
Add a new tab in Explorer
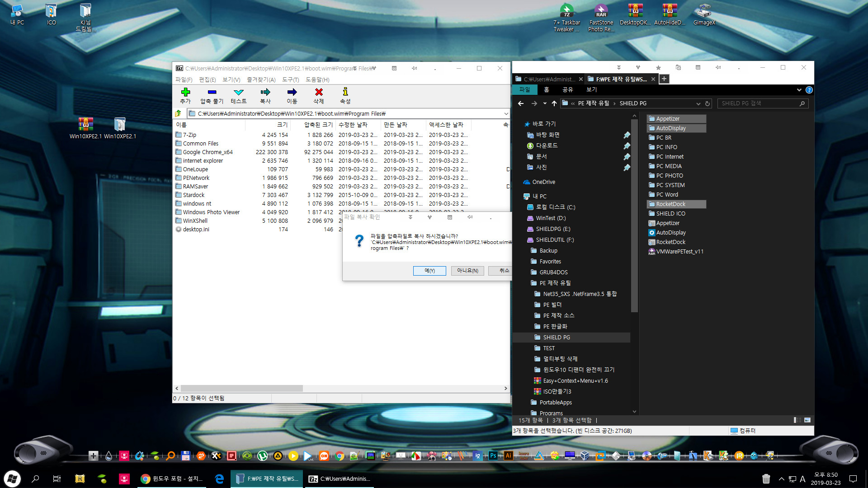[x=664, y=79]
